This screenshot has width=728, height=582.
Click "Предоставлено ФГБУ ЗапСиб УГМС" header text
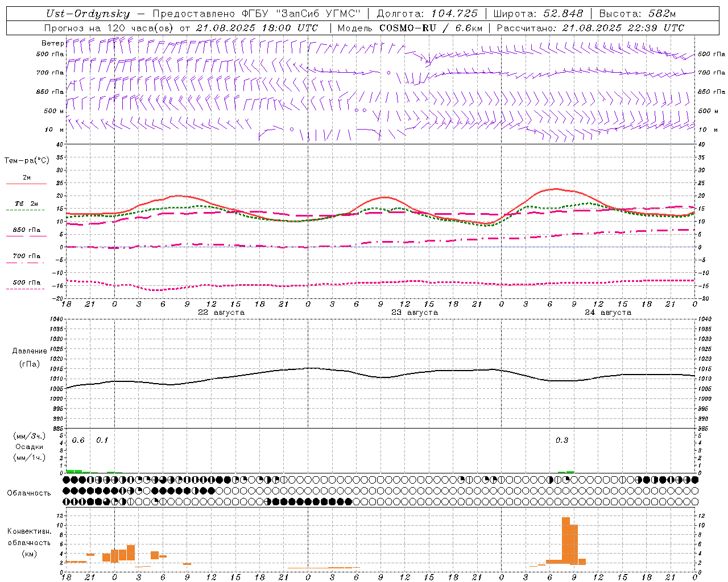tap(257, 14)
